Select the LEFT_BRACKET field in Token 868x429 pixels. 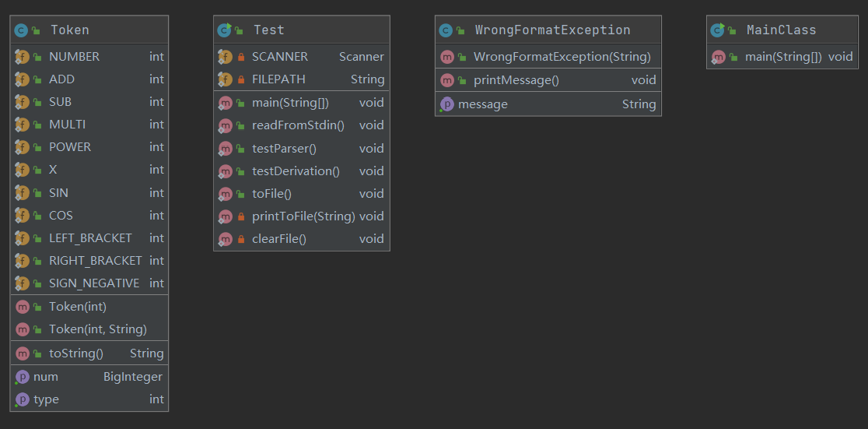pyautogui.click(x=90, y=238)
